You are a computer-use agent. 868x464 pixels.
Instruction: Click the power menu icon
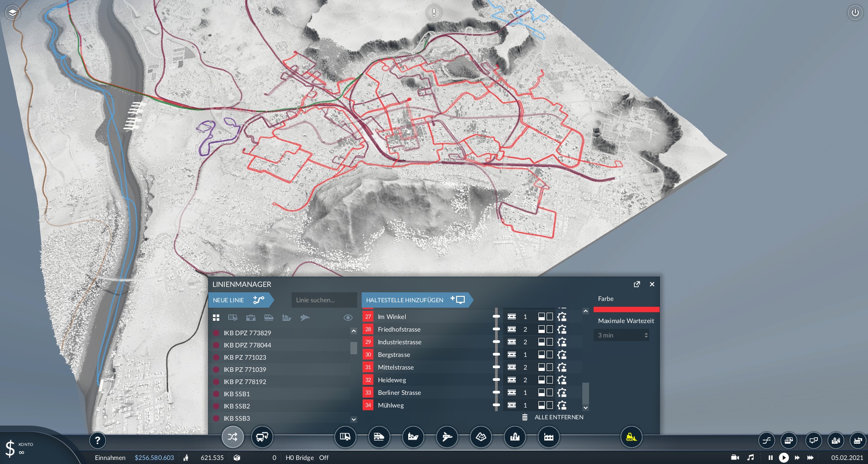(855, 13)
